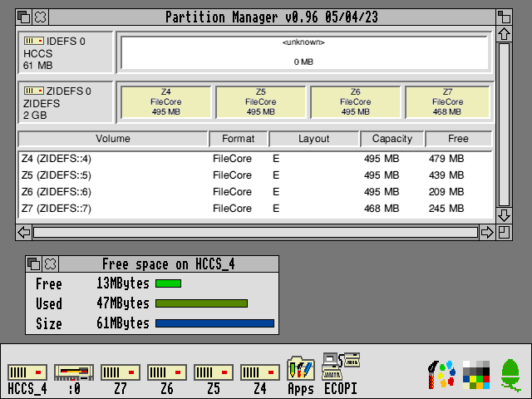Click the Volume column header

113,139
